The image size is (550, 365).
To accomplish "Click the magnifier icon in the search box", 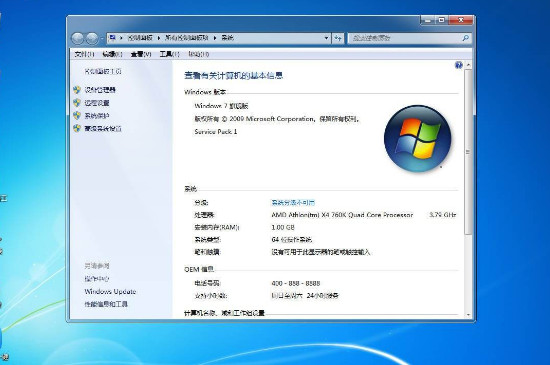I will click(x=465, y=38).
